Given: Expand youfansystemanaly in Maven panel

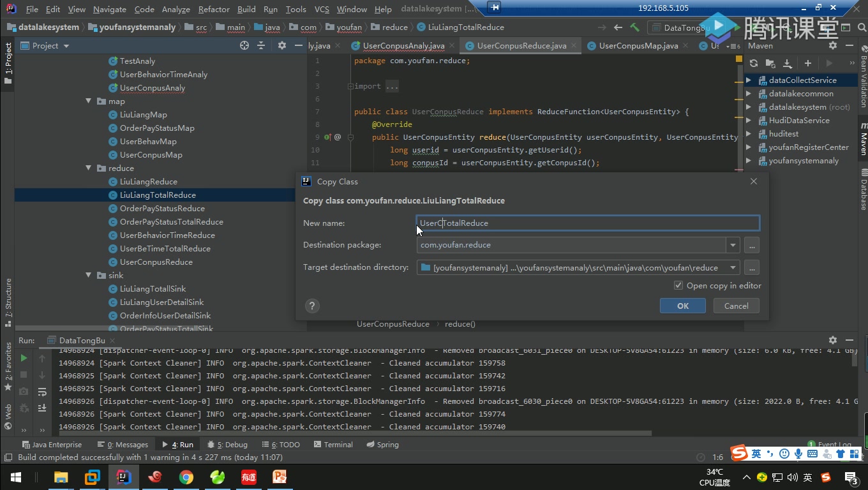Looking at the screenshot, I should tap(749, 161).
